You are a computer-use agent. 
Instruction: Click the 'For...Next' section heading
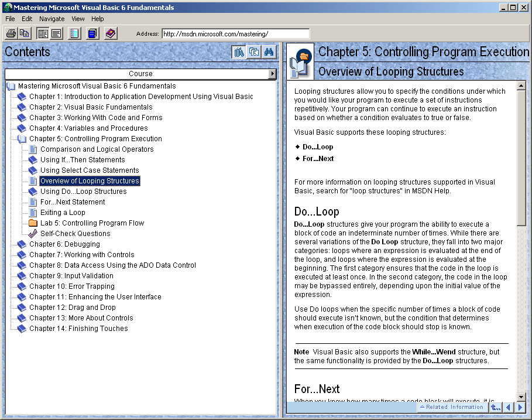tap(317, 389)
